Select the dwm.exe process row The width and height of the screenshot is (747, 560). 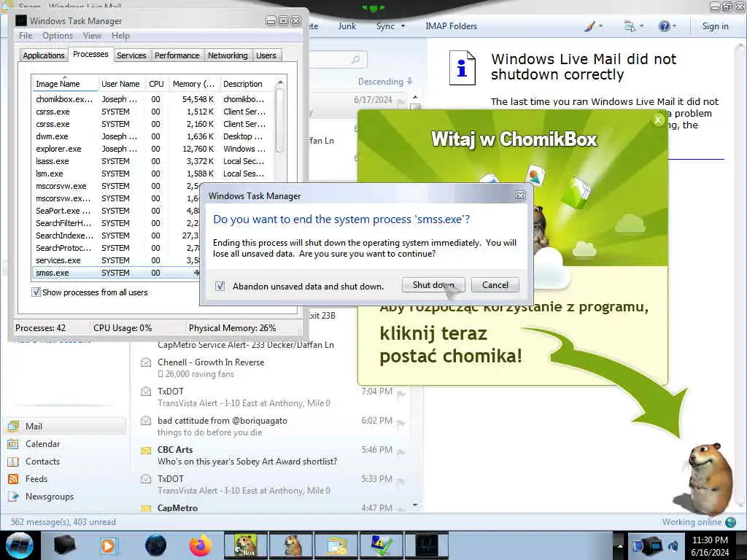coord(152,136)
